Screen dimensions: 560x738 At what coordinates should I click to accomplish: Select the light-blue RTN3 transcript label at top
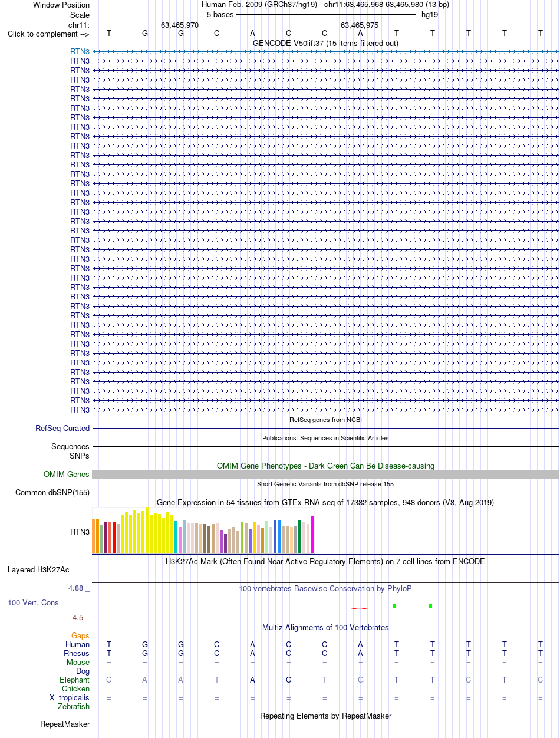80,51
